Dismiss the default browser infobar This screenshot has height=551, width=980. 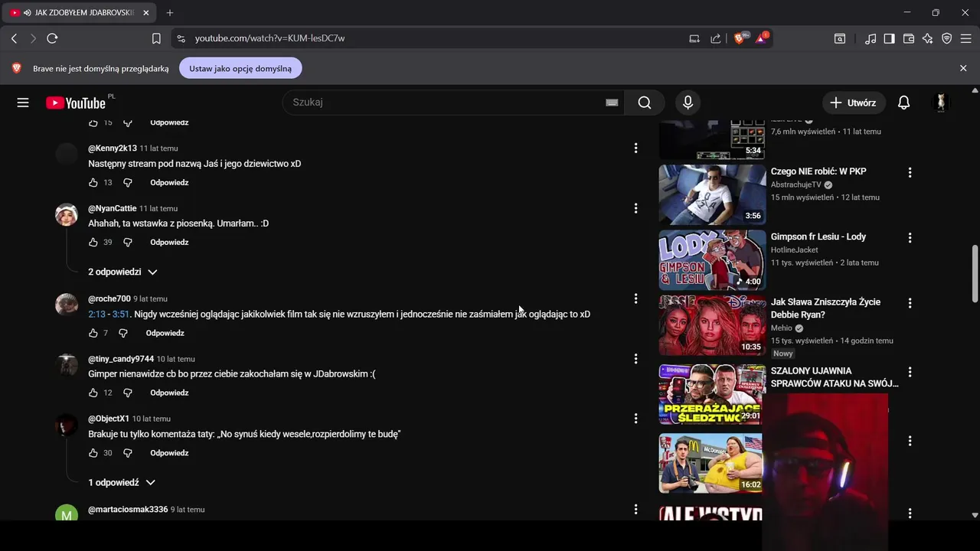click(x=963, y=68)
